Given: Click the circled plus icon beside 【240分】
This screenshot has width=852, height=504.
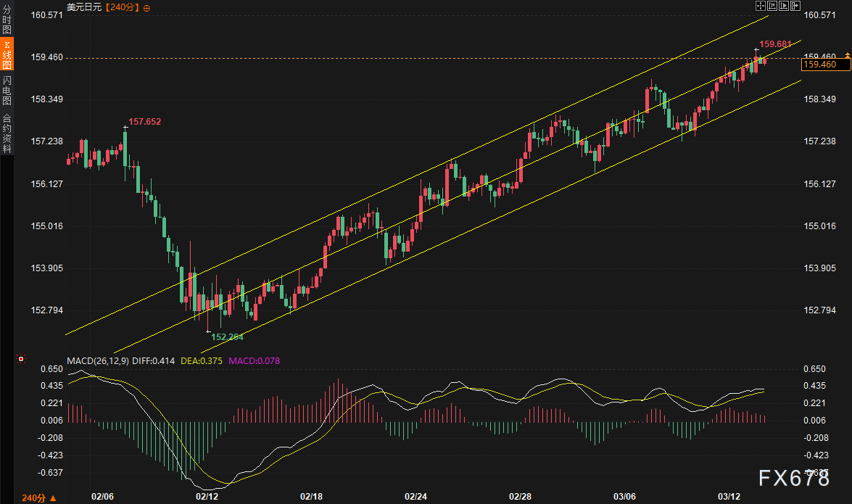Looking at the screenshot, I should point(147,7).
